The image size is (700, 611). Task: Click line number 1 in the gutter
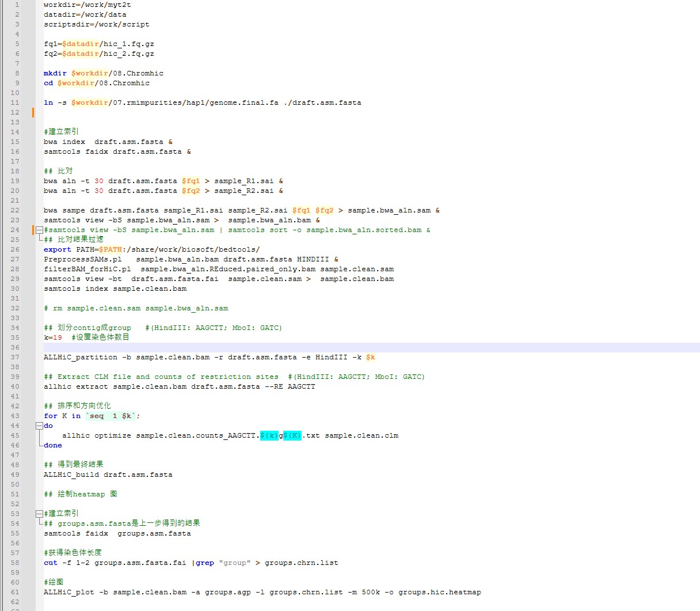(x=17, y=5)
